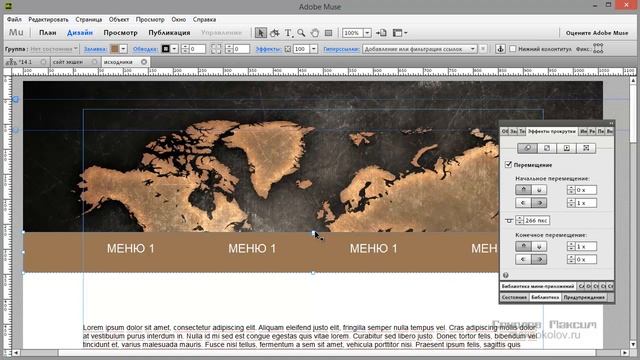Toggle the Перемещение checkbox
This screenshot has height=360, width=640.
[509, 164]
